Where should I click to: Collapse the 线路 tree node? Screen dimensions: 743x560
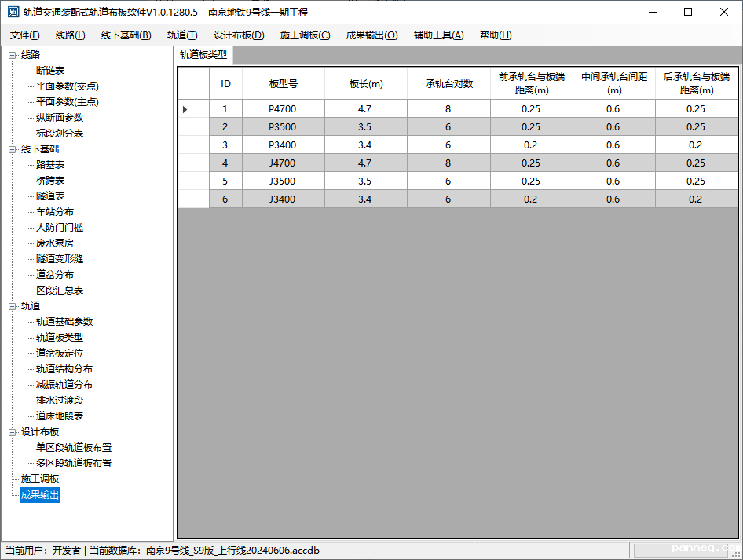(x=13, y=55)
